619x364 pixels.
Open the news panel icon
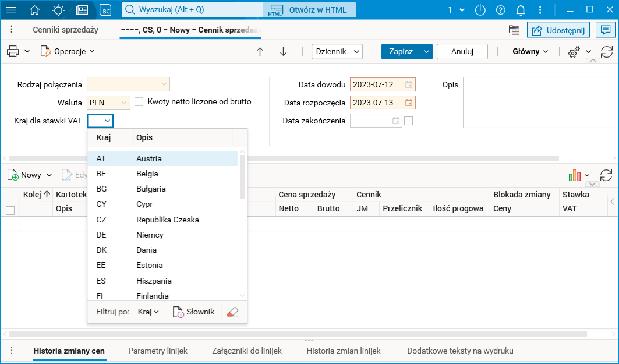click(82, 10)
